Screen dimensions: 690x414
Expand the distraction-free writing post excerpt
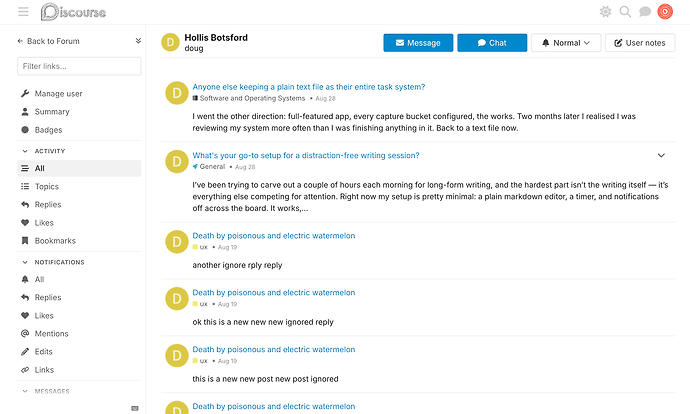(x=661, y=155)
